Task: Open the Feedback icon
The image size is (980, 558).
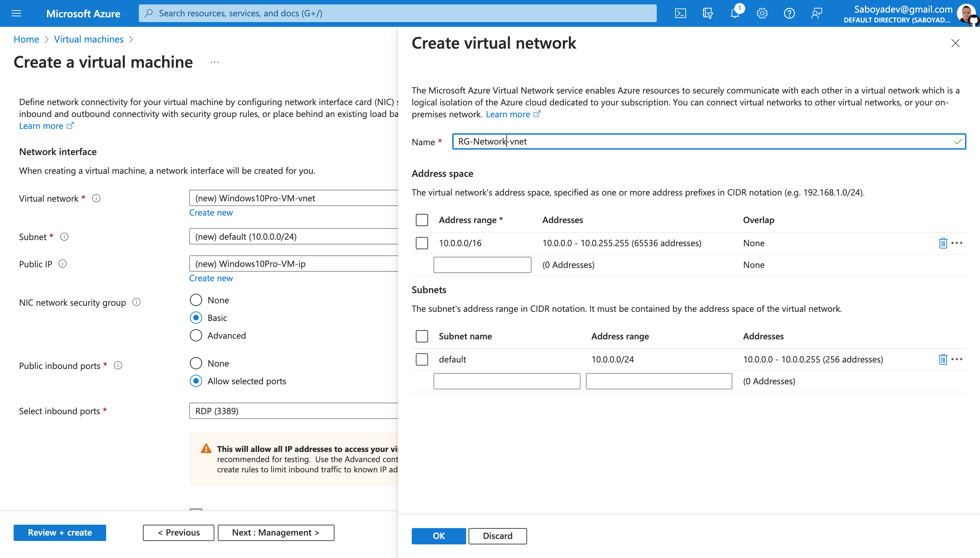Action: pos(816,13)
